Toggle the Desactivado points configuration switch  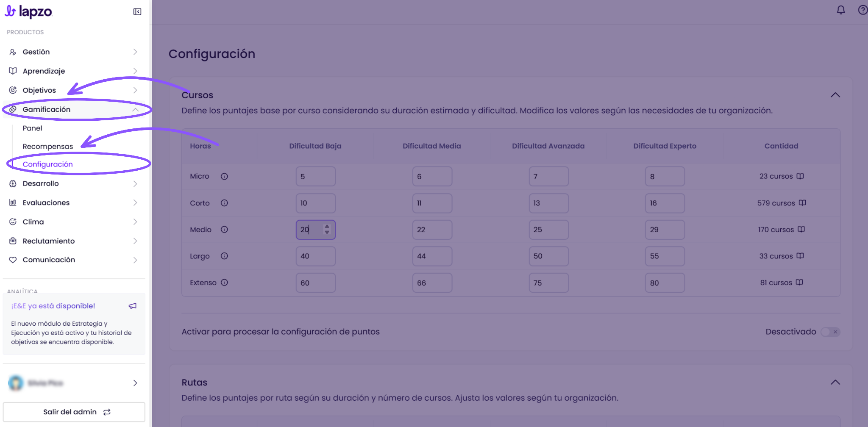click(x=830, y=332)
